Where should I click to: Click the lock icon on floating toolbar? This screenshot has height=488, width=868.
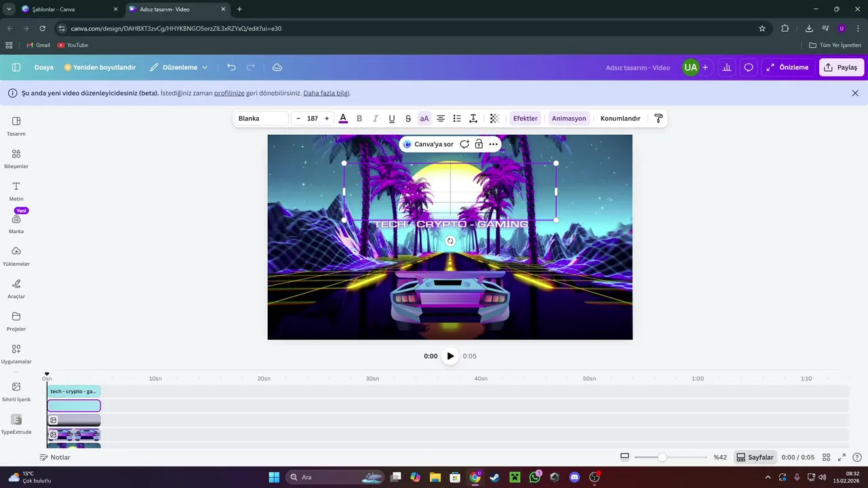click(x=479, y=144)
